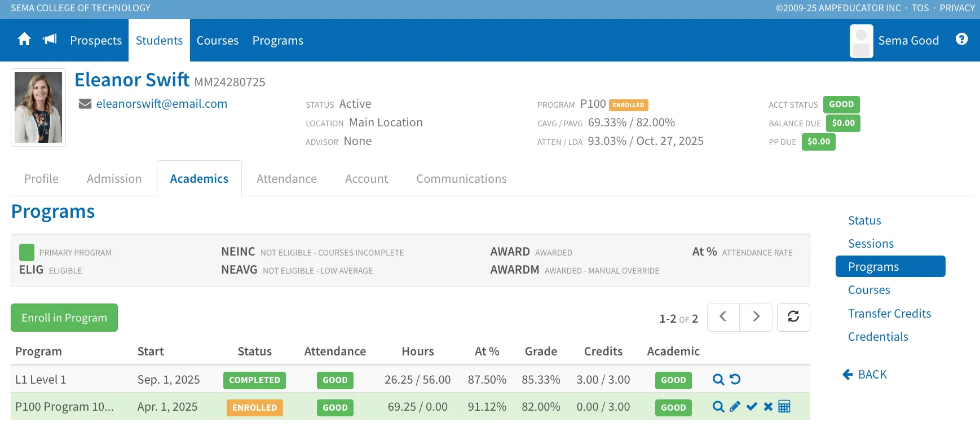The width and height of the screenshot is (980, 431).
Task: Open the Students menu
Action: [x=159, y=41]
